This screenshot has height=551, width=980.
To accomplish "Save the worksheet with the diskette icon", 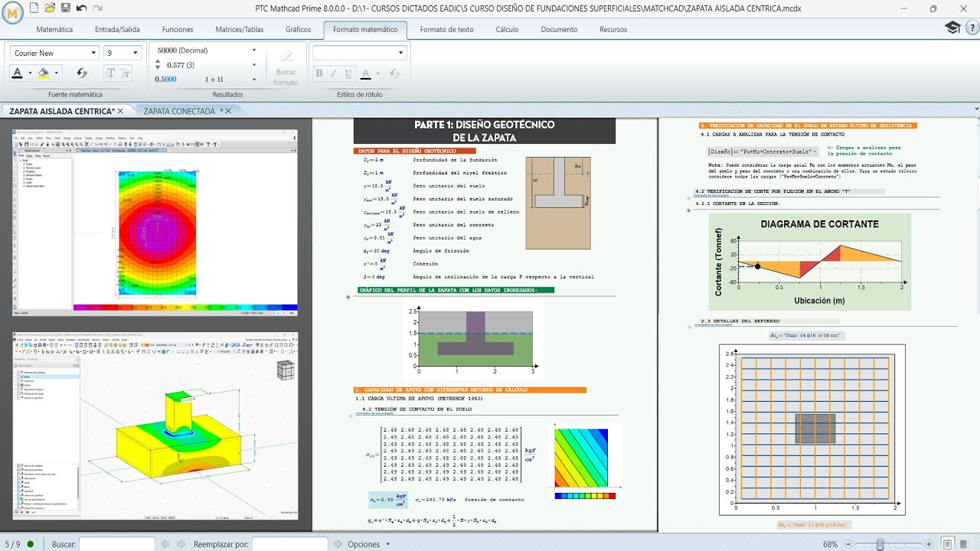I will click(65, 8).
